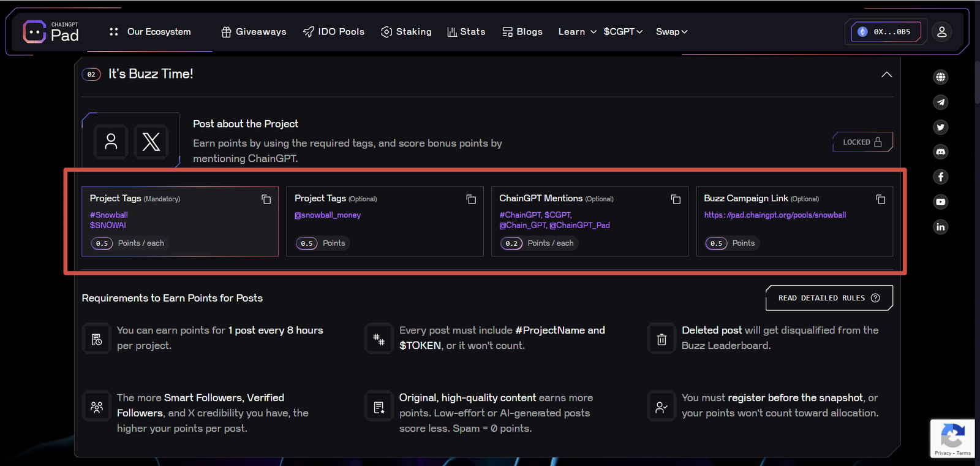This screenshot has height=466, width=980.
Task: Open the snowball pool campaign link
Action: [775, 215]
